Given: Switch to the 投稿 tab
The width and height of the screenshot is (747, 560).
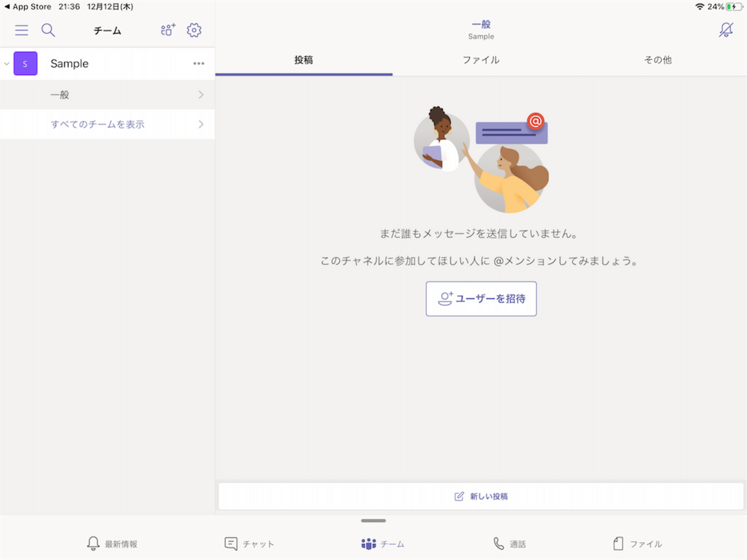Looking at the screenshot, I should point(304,60).
